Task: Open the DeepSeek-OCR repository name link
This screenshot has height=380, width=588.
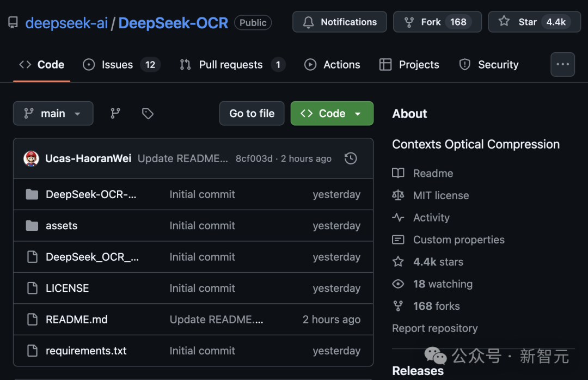Action: coord(173,23)
